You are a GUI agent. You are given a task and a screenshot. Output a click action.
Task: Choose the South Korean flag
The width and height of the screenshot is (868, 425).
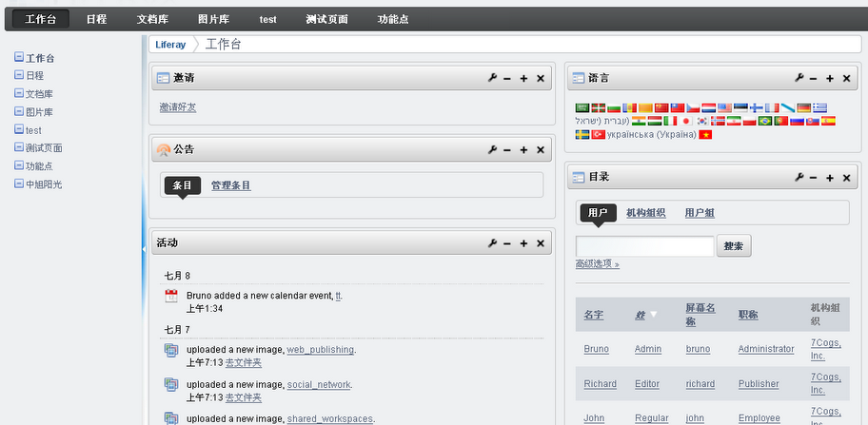point(702,121)
